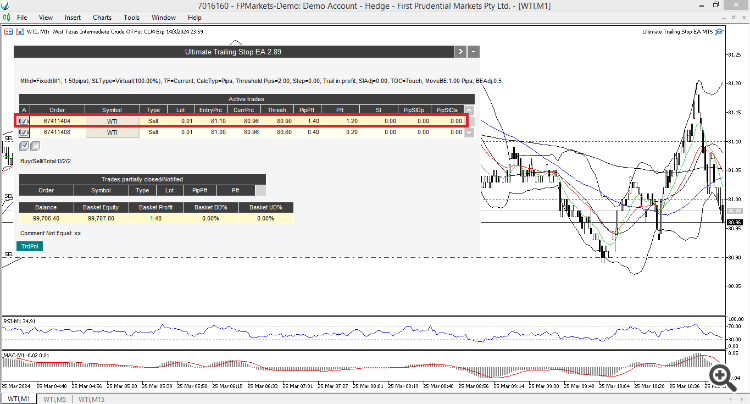Click the Basket DD% value 0.00%
Image resolution: width=750 pixels, height=404 pixels.
210,218
